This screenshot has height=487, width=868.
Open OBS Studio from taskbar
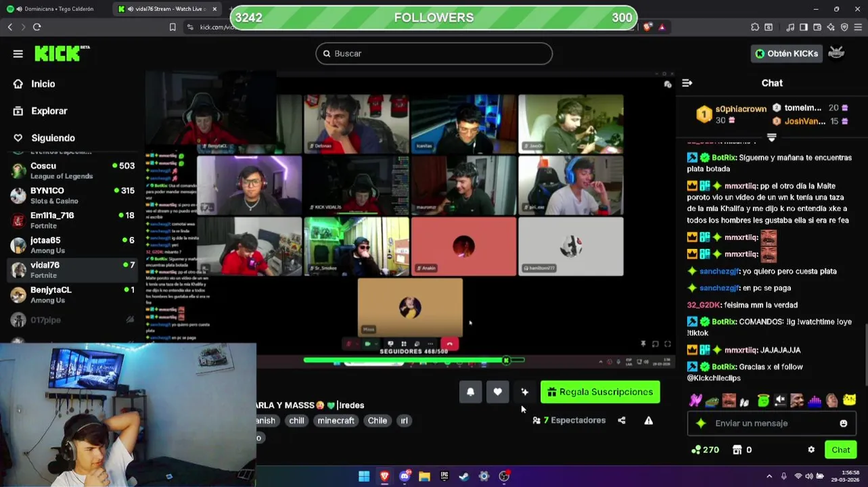click(504, 476)
